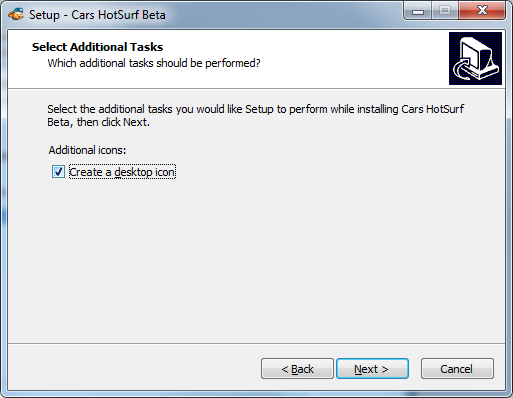Viewport: 513px width, 398px height.
Task: Click empty space left of Back button
Action: pyautogui.click(x=133, y=369)
